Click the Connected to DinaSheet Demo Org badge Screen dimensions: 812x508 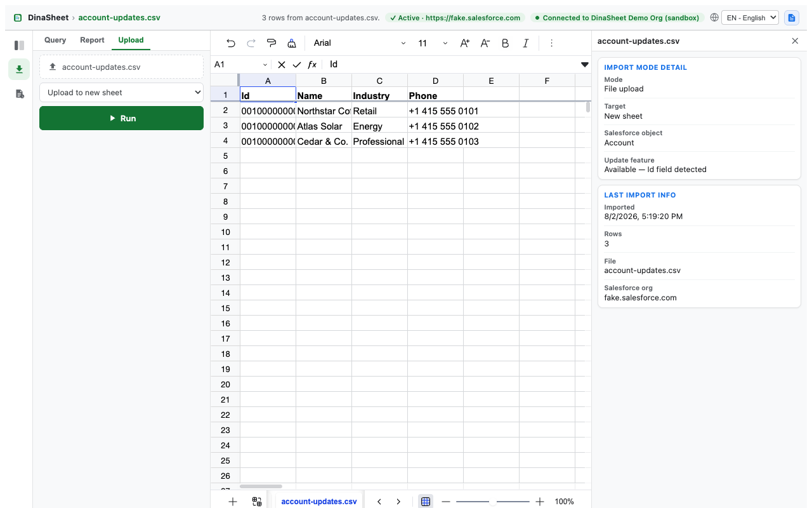pyautogui.click(x=617, y=18)
